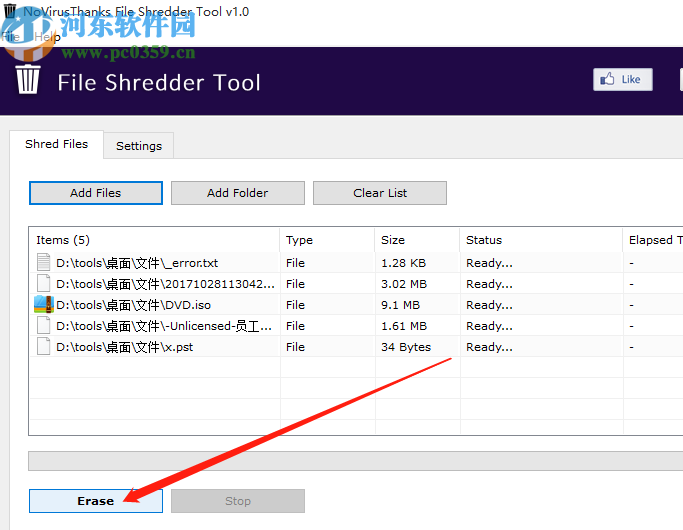
Task: Click the Add Folder button
Action: click(237, 193)
